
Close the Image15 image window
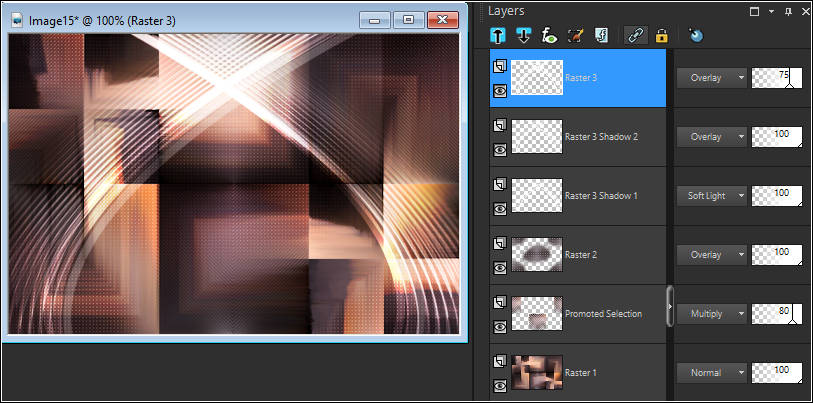443,20
